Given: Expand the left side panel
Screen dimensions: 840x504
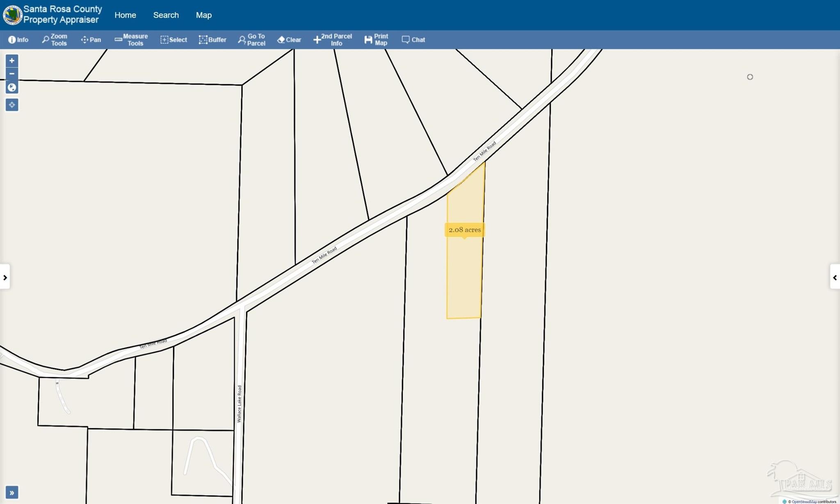Looking at the screenshot, I should pos(5,278).
